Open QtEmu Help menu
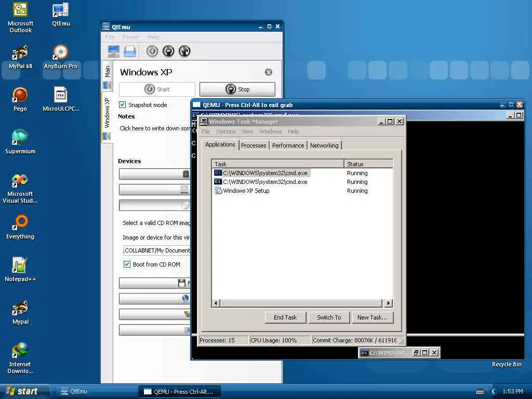Viewport: 532px width, 399px height. (153, 37)
